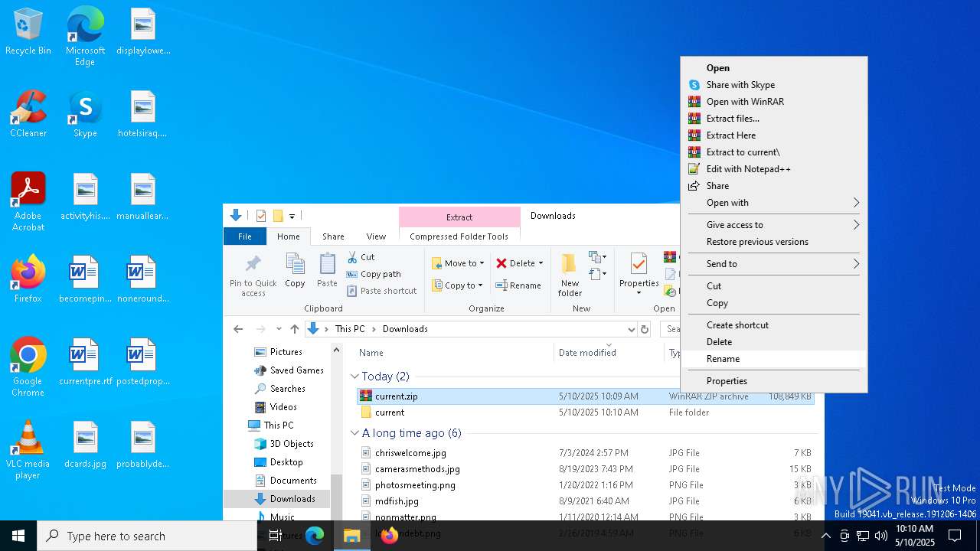Click the Rename ribbon command
The image size is (980, 551).
(518, 285)
